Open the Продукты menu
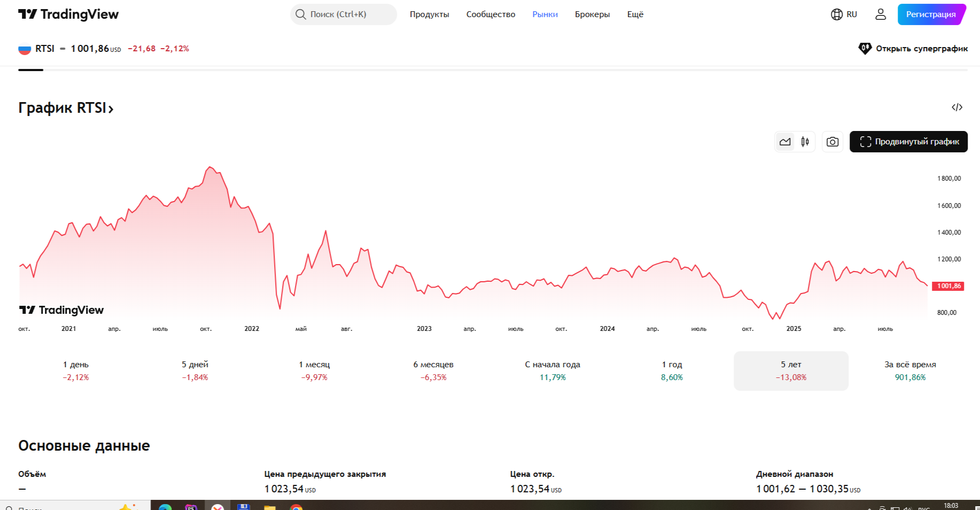This screenshot has height=510, width=980. coord(429,14)
